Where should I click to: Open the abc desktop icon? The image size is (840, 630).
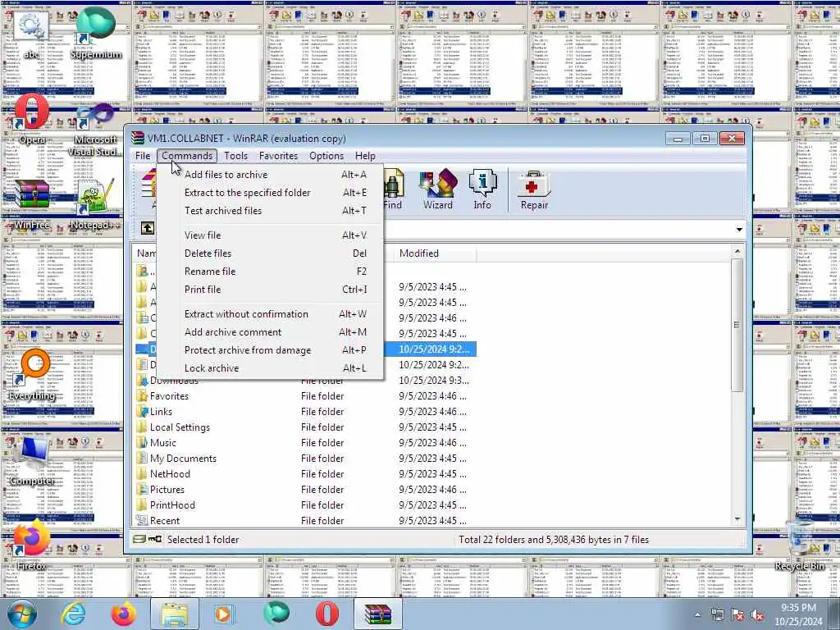point(31,33)
